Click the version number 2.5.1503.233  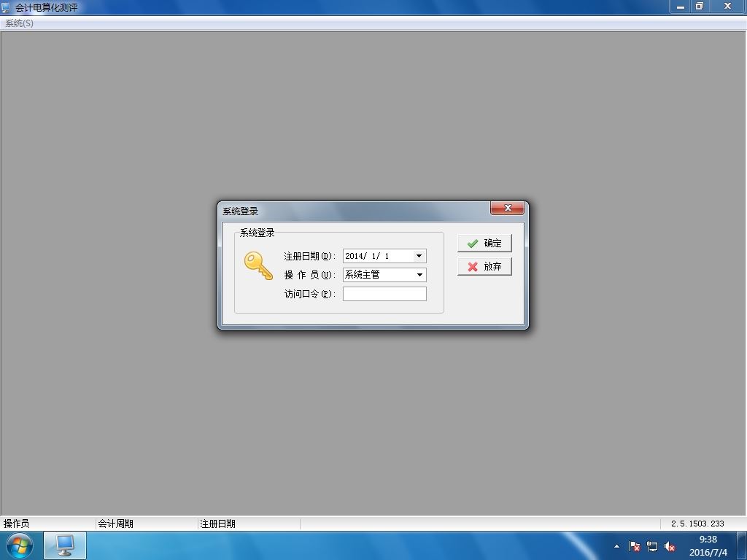coord(697,524)
